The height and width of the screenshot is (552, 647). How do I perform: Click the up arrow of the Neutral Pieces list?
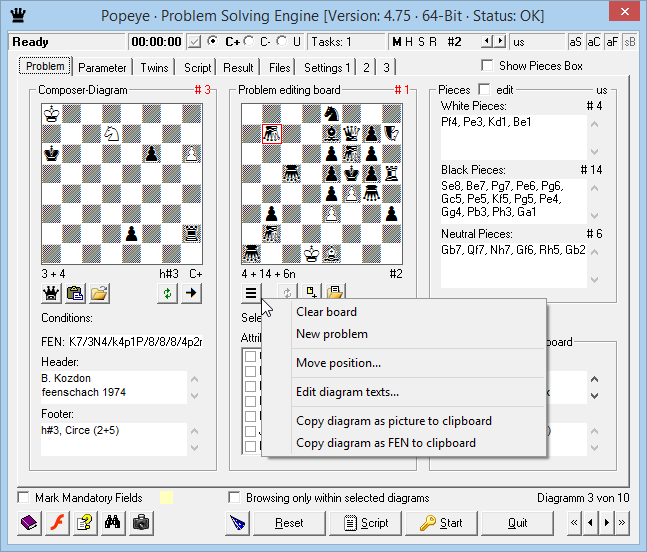[x=595, y=252]
